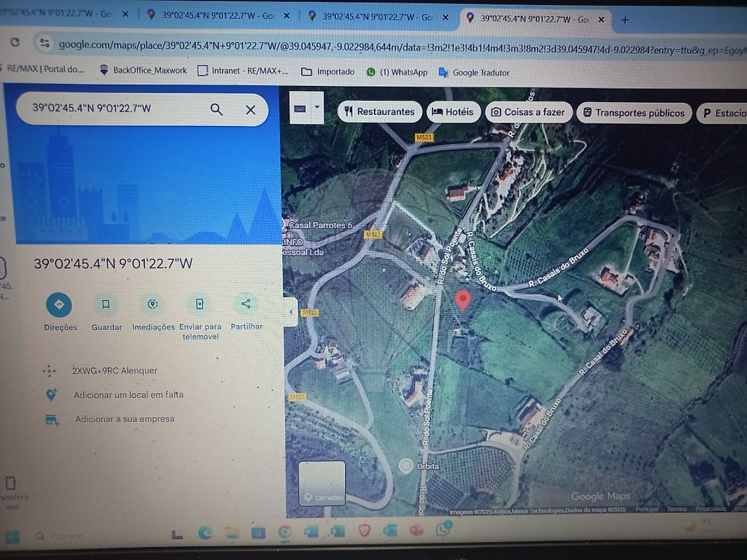
Task: Save the place with Guardar icon
Action: (106, 304)
